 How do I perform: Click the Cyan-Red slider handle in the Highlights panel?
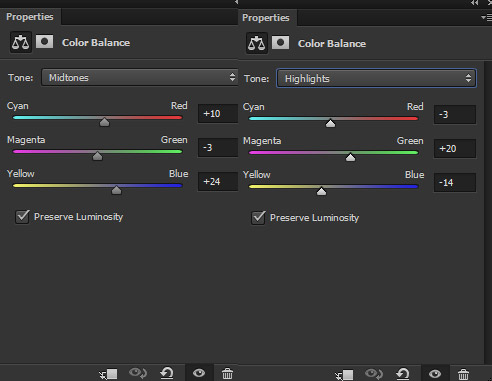tap(330, 123)
